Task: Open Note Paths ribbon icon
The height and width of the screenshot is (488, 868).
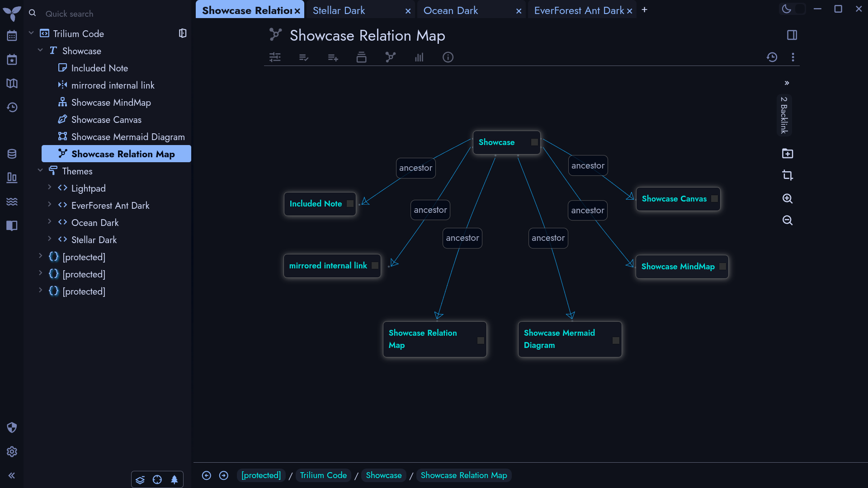Action: coord(361,57)
